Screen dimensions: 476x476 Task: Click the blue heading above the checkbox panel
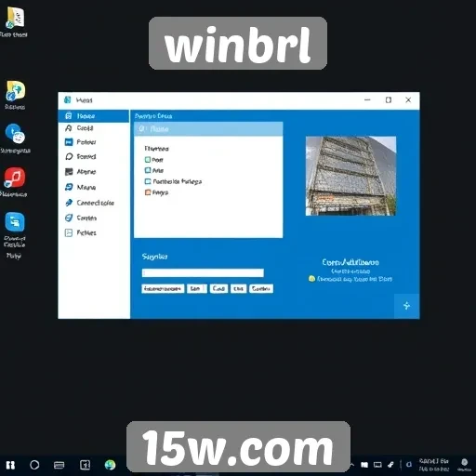[153, 116]
